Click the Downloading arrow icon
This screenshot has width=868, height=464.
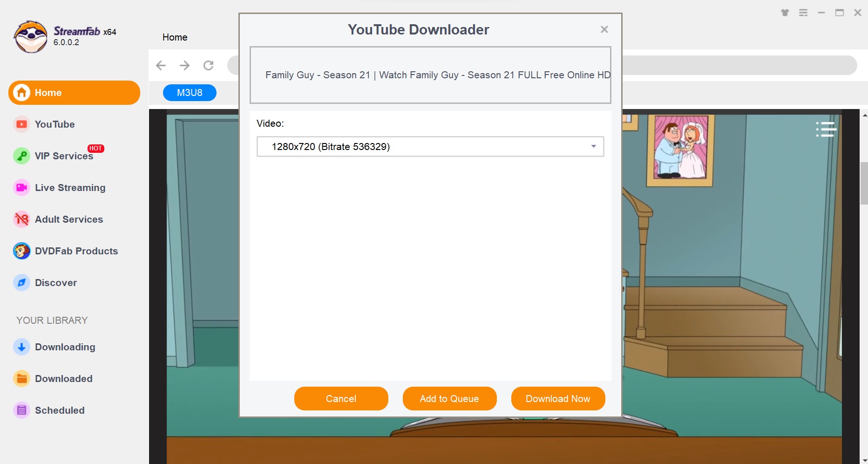click(21, 347)
